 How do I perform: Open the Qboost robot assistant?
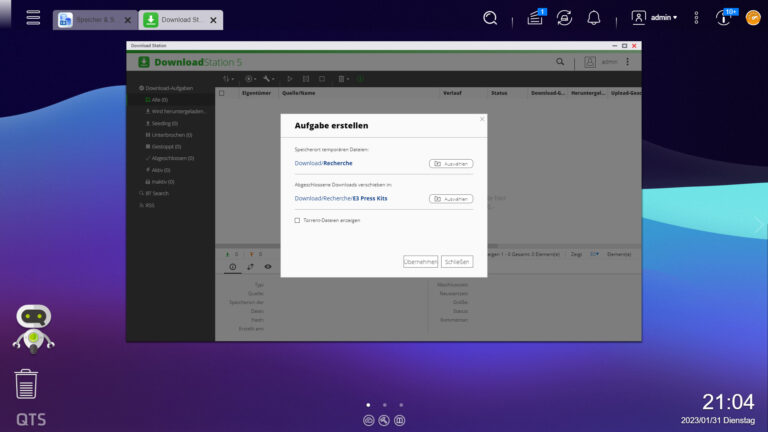pyautogui.click(x=33, y=328)
